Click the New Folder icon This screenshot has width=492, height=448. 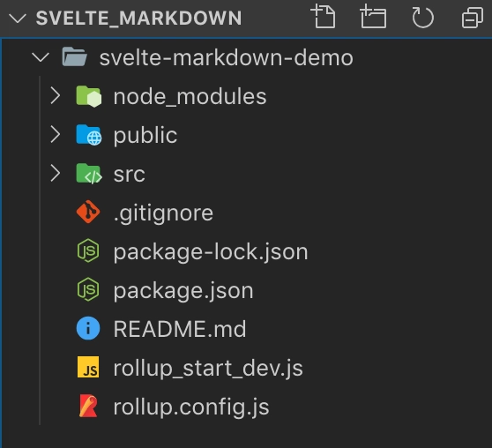(x=373, y=17)
